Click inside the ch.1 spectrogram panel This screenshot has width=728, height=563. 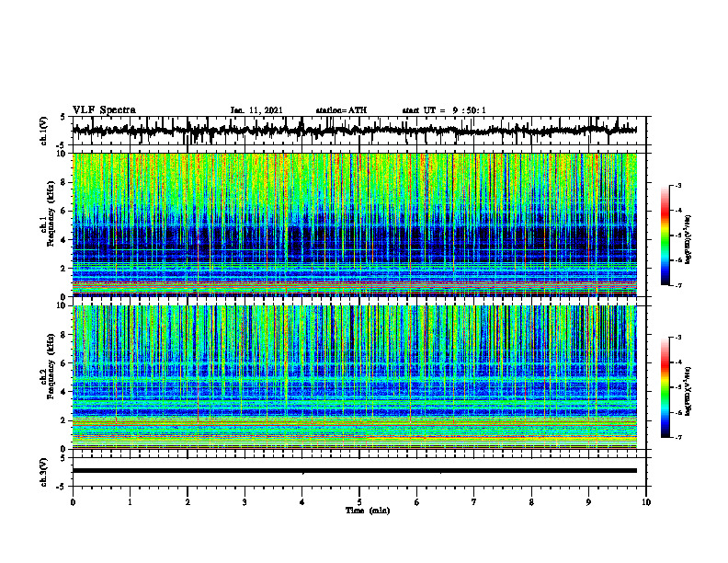[x=354, y=224]
